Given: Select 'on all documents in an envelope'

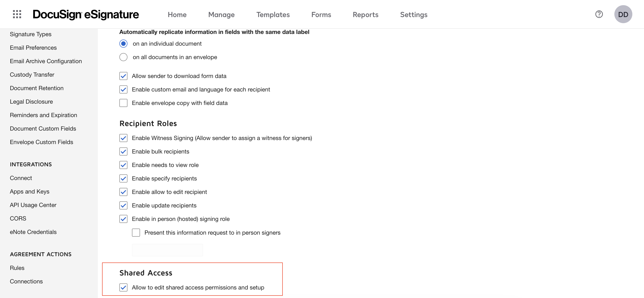Looking at the screenshot, I should 123,57.
